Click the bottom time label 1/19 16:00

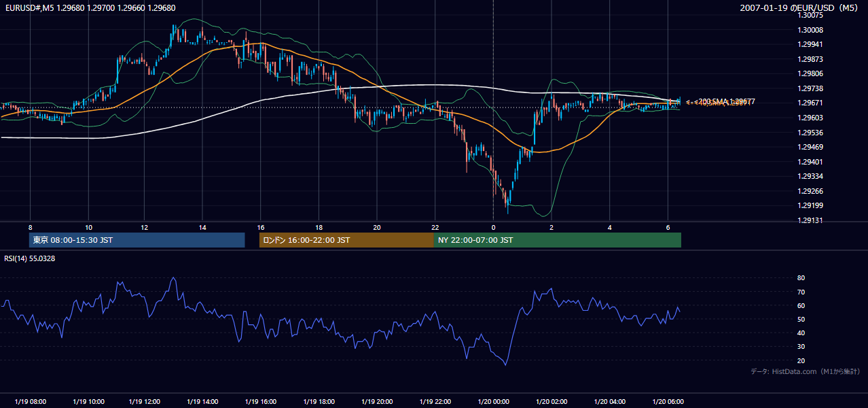[x=261, y=402]
